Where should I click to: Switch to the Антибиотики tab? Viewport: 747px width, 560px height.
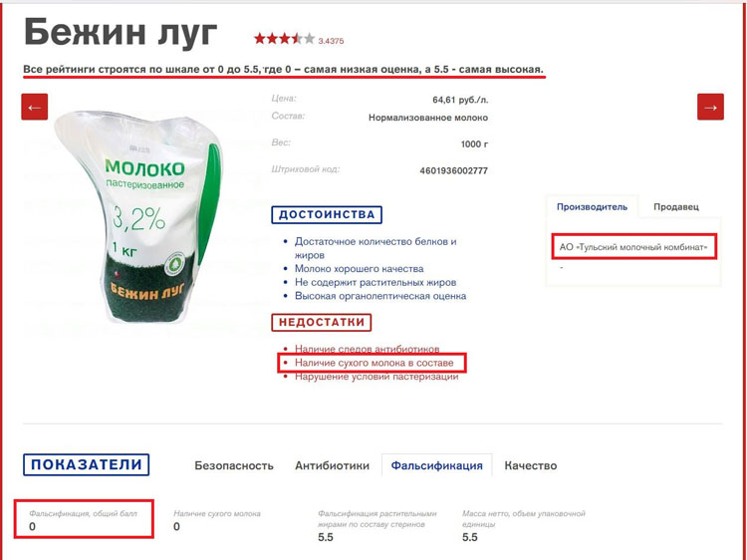point(332,465)
